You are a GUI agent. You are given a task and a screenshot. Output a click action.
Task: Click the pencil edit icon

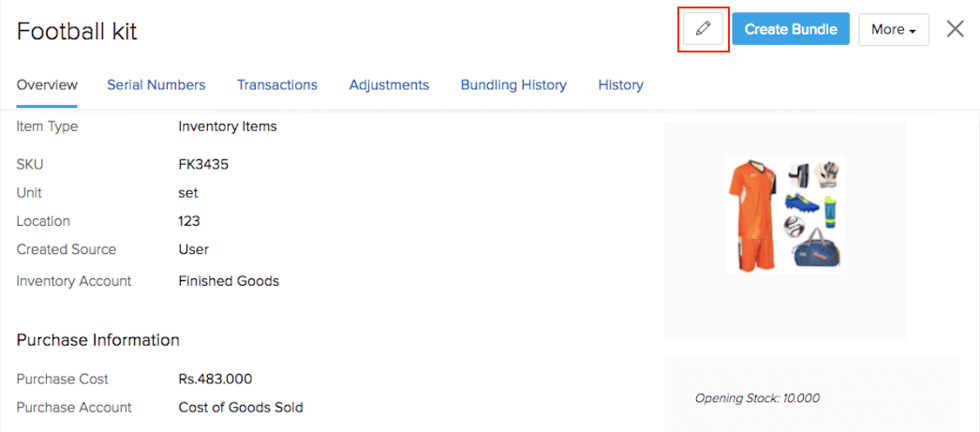point(704,29)
